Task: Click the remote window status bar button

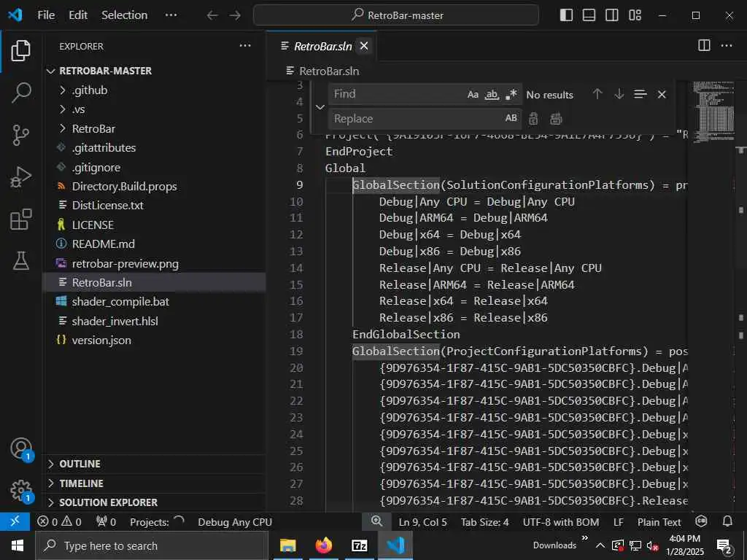Action: (15, 522)
